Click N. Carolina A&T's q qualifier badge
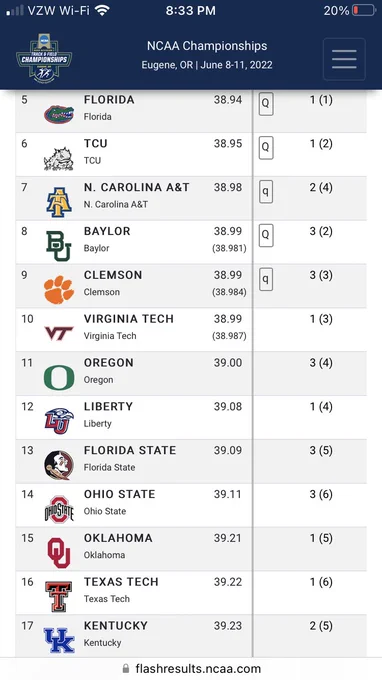Screen dimensions: 382x680 [266, 191]
